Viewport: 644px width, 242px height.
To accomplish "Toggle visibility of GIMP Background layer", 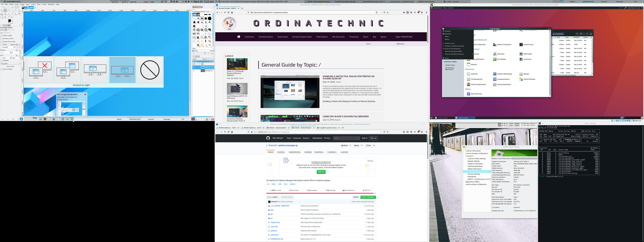I will [194, 71].
